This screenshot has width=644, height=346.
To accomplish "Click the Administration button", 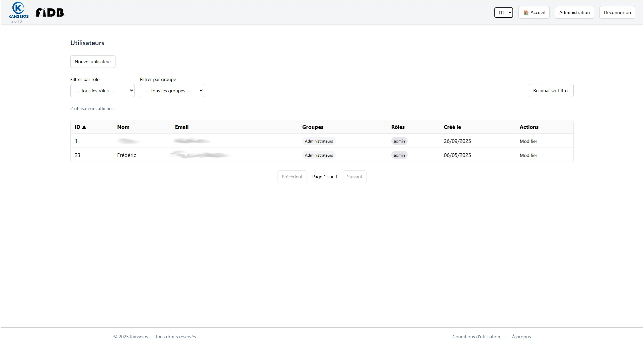I will click(x=574, y=12).
